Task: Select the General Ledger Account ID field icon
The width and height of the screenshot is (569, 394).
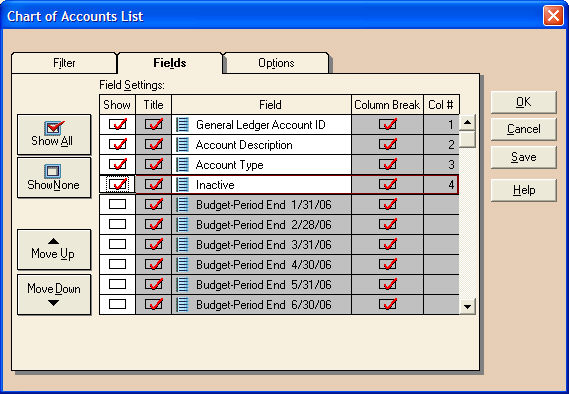Action: [x=182, y=125]
